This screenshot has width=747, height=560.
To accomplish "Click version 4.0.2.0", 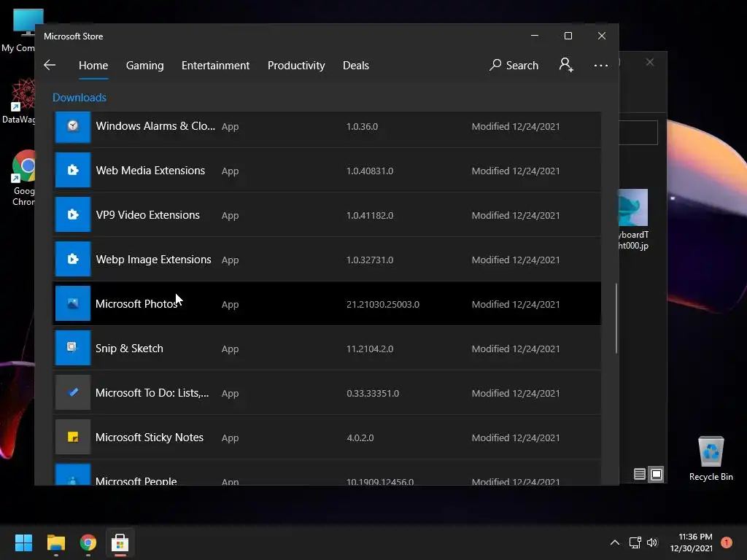I will click(360, 437).
